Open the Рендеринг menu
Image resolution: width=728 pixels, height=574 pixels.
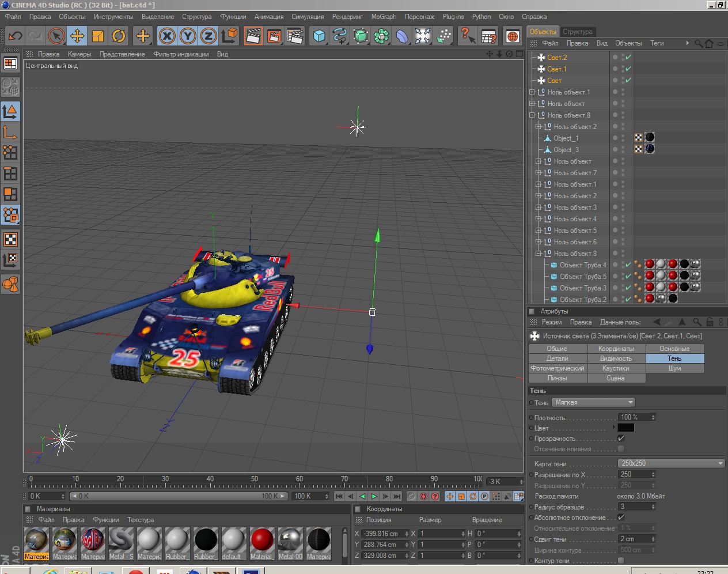click(x=347, y=17)
